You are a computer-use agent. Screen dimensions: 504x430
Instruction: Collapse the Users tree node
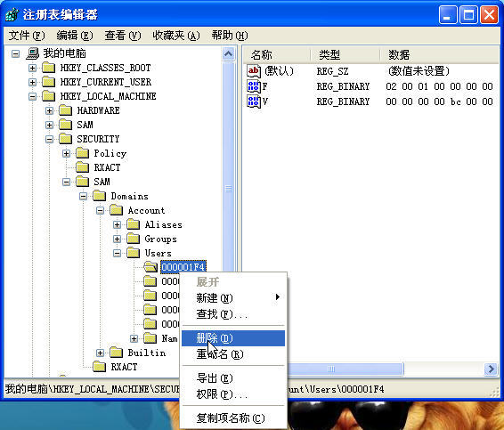(117, 253)
